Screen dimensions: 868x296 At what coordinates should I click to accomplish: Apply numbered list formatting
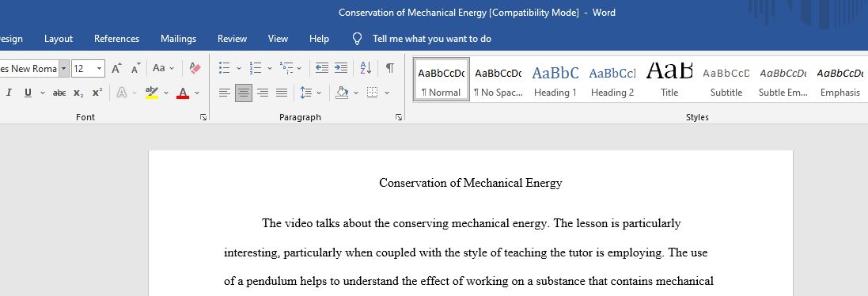pyautogui.click(x=256, y=68)
